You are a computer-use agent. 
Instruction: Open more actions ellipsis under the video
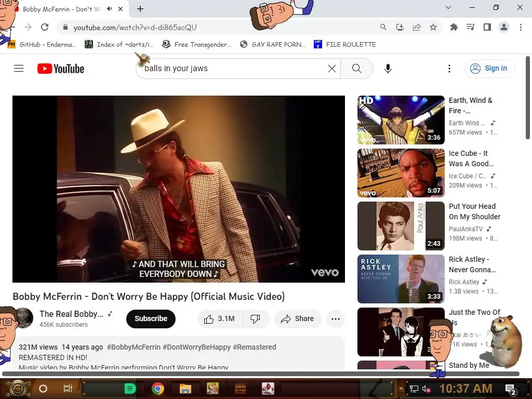coord(336,318)
